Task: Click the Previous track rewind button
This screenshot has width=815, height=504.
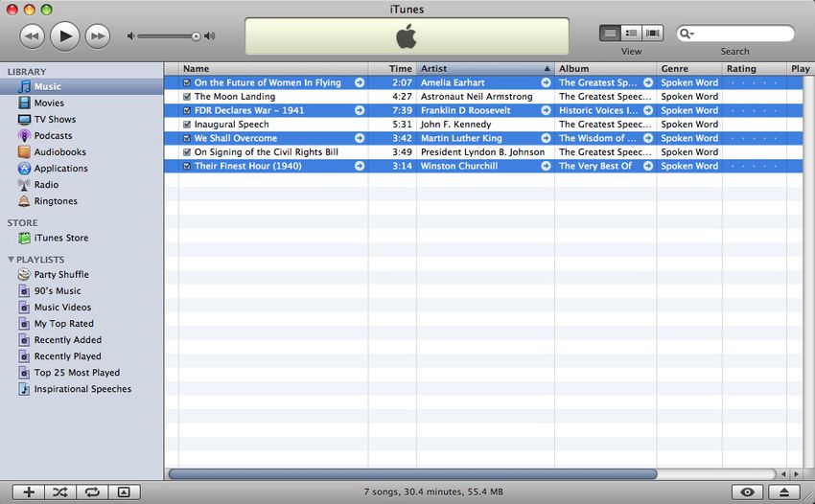Action: (32, 36)
